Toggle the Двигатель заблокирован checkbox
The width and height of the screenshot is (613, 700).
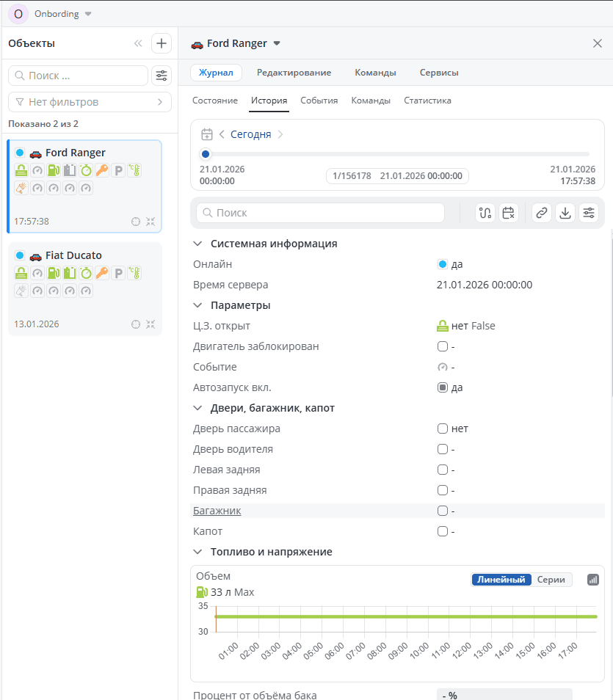(442, 346)
